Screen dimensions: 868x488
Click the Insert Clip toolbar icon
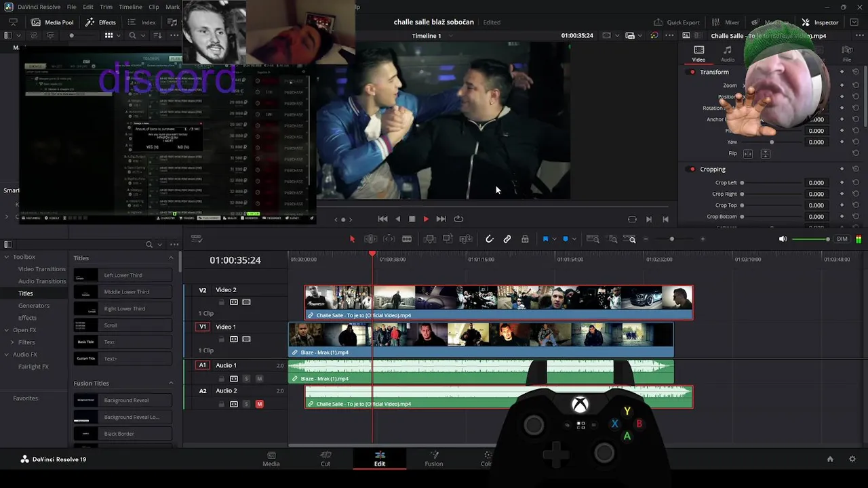pyautogui.click(x=429, y=239)
